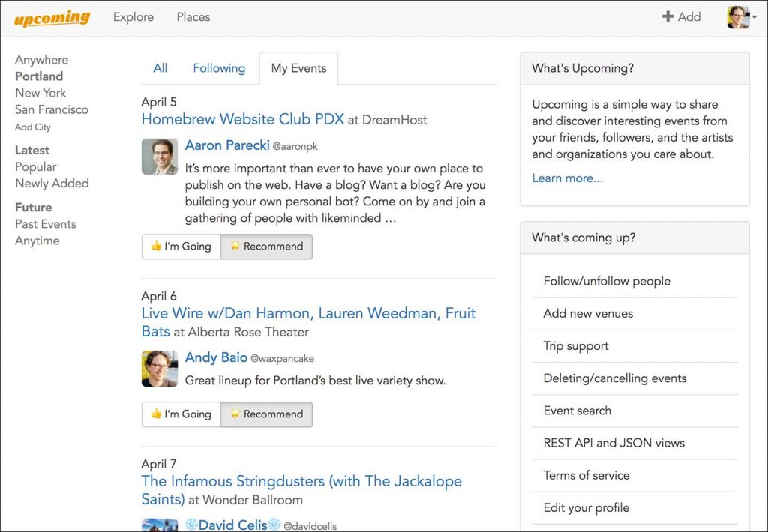Screen dimensions: 768x532
Task: Show Future events
Action: pyautogui.click(x=33, y=208)
